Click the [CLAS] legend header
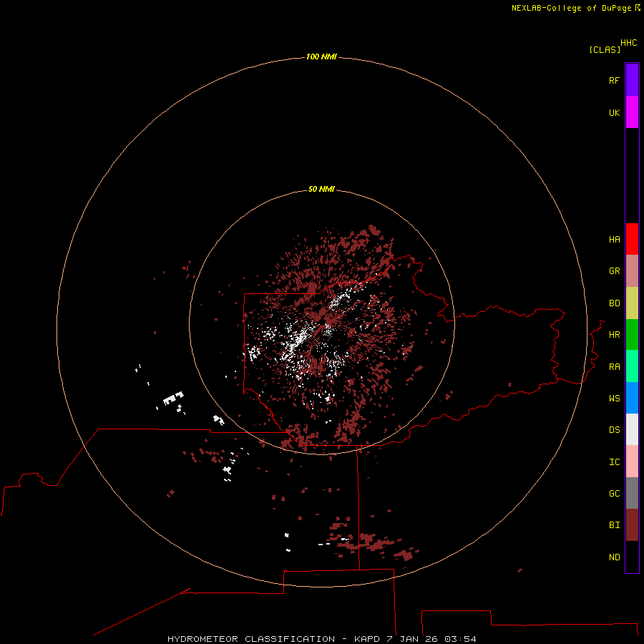 pyautogui.click(x=605, y=49)
